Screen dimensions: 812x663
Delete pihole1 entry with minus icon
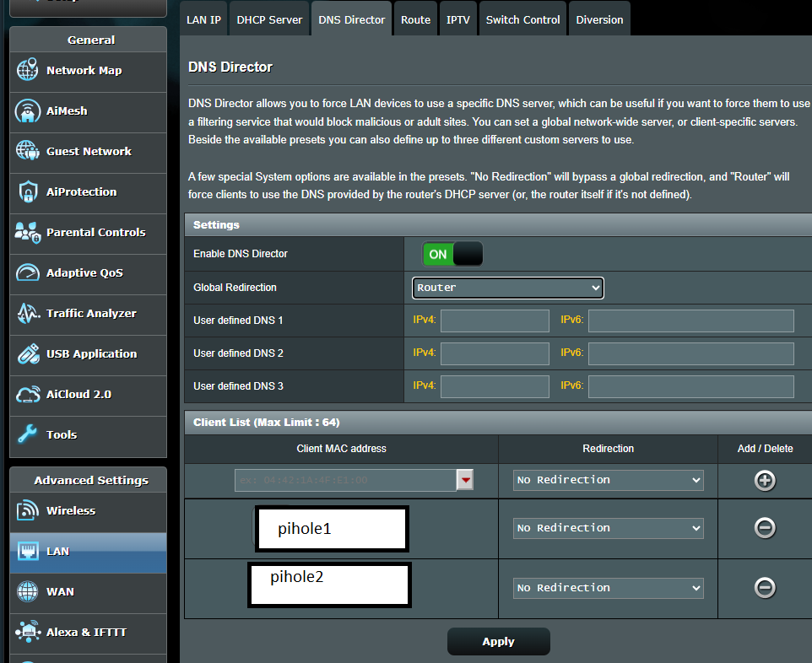click(x=765, y=527)
